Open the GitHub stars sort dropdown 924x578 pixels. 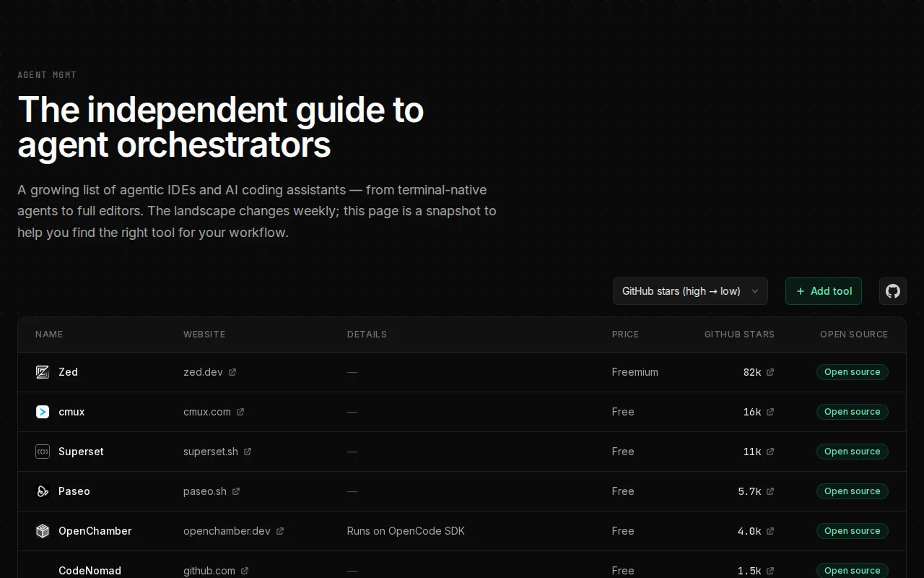coord(690,291)
